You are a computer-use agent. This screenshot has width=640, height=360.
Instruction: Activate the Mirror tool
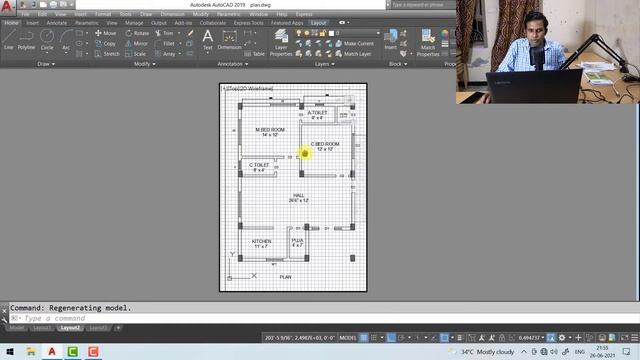[137, 44]
